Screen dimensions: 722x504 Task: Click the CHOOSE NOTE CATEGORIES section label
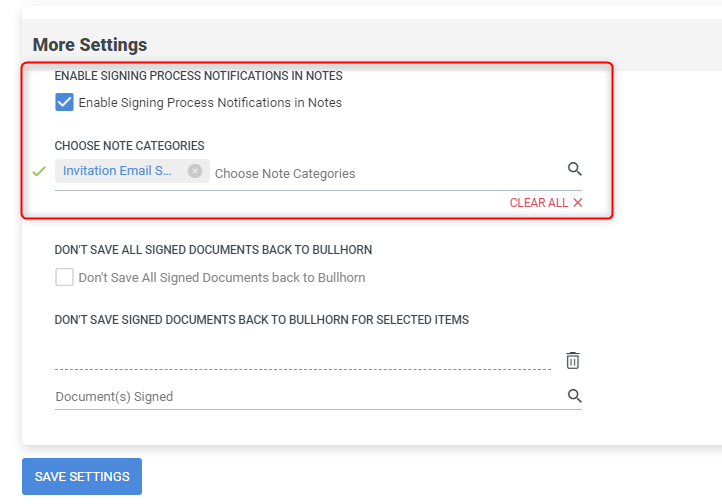(130, 146)
